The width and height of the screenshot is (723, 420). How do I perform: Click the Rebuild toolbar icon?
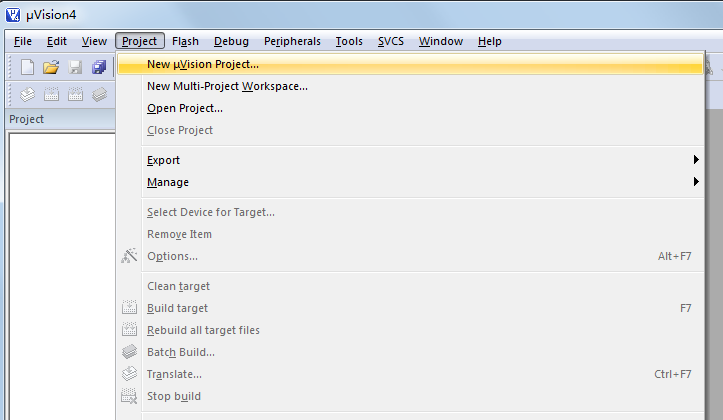tap(75, 95)
